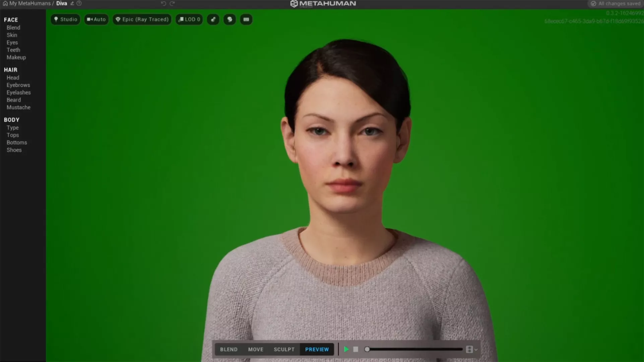The image size is (644, 362).
Task: Open the help icon beside Diva
Action: pyautogui.click(x=79, y=3)
